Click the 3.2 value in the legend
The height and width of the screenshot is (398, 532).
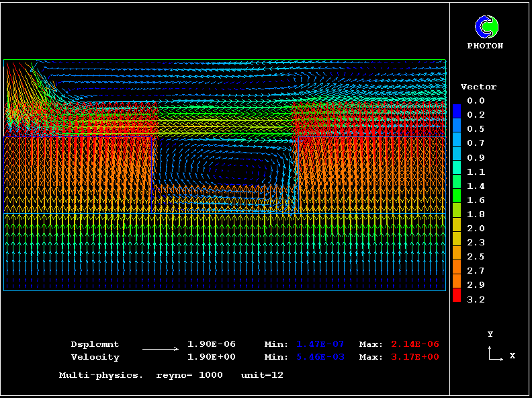(476, 300)
